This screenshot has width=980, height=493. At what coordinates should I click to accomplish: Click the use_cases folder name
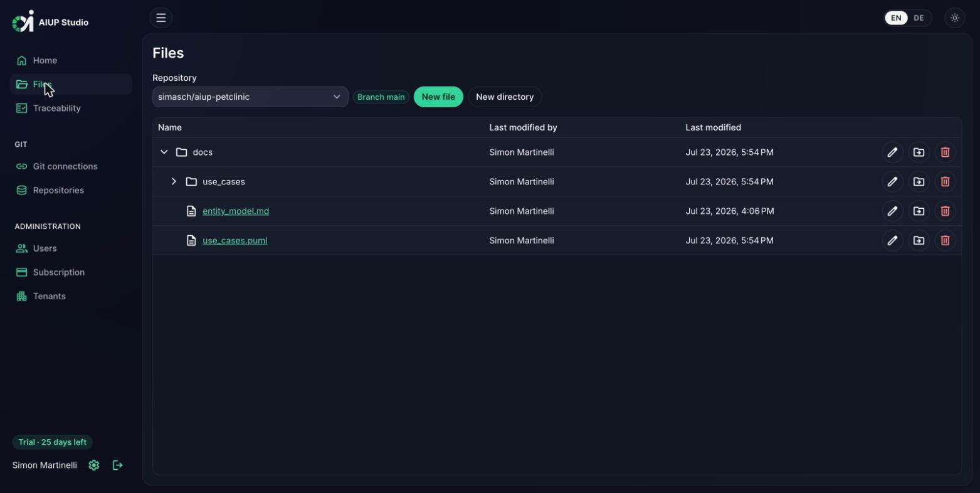point(224,182)
